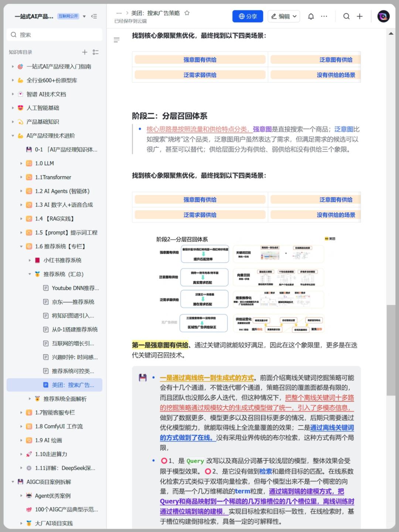Image resolution: width=399 pixels, height=532 pixels.
Task: Click the target icon of 一站式AI产品经理入门指南
Action: [x=20, y=67]
